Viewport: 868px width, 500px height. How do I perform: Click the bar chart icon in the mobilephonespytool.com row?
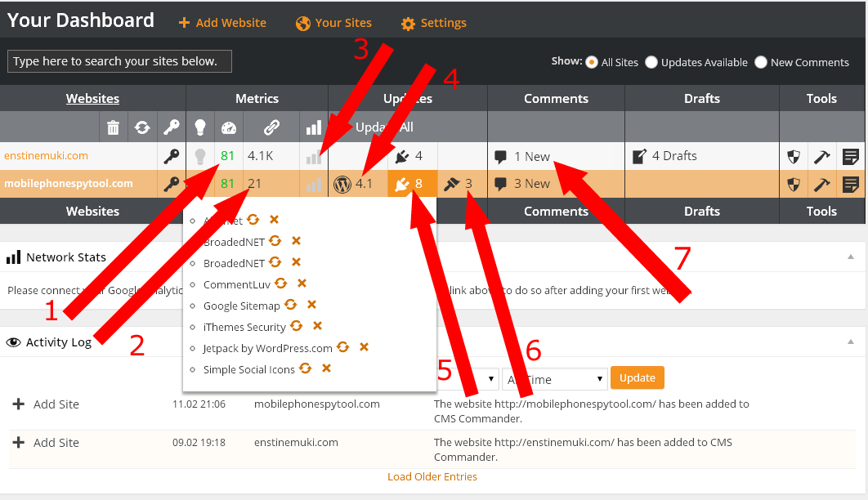pos(314,184)
